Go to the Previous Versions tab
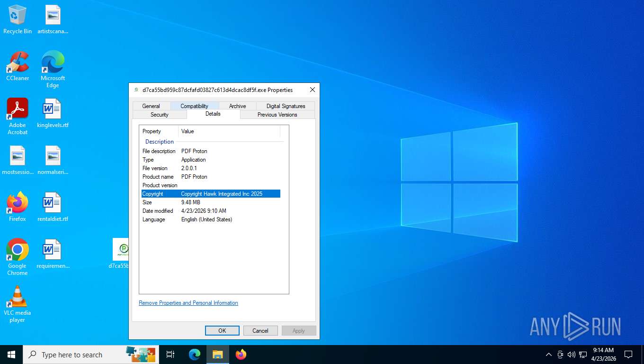The width and height of the screenshot is (644, 364). click(x=277, y=115)
